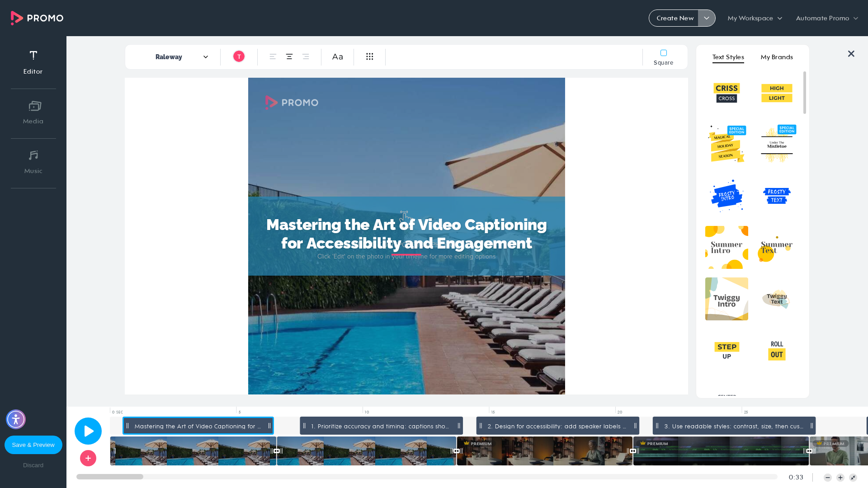Open the pink text color swatch
Screen dimensions: 868x488
(239, 56)
